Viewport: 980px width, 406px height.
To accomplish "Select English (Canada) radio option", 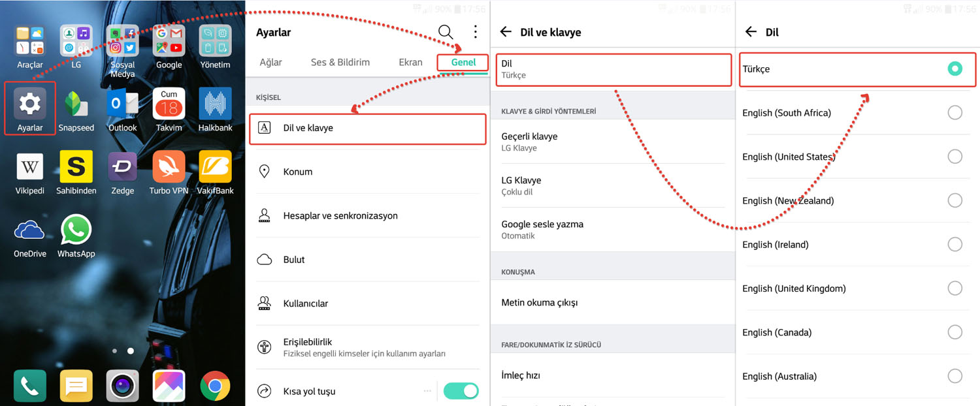I will click(955, 332).
